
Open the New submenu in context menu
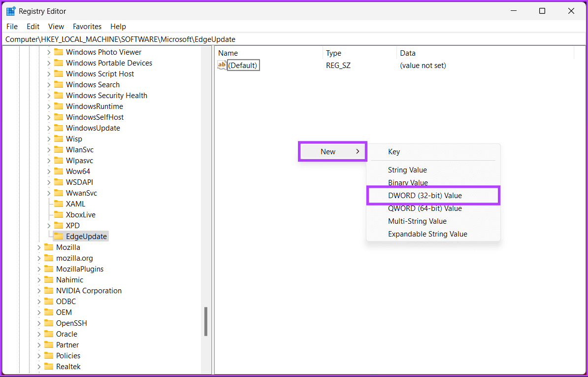(x=332, y=152)
